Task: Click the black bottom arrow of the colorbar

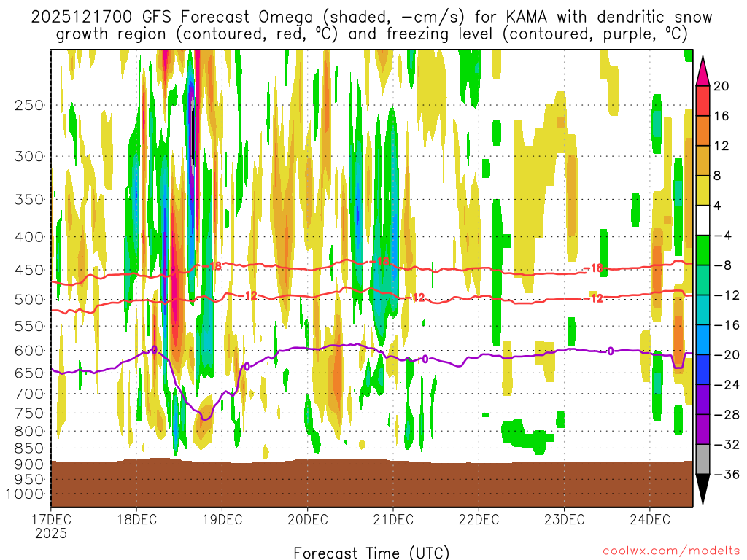Action: click(x=703, y=489)
